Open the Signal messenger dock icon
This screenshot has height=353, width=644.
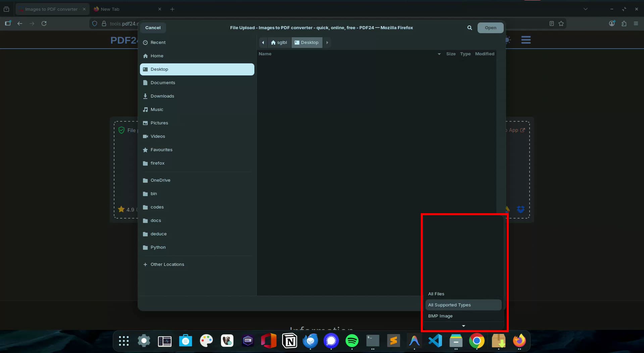click(x=331, y=341)
